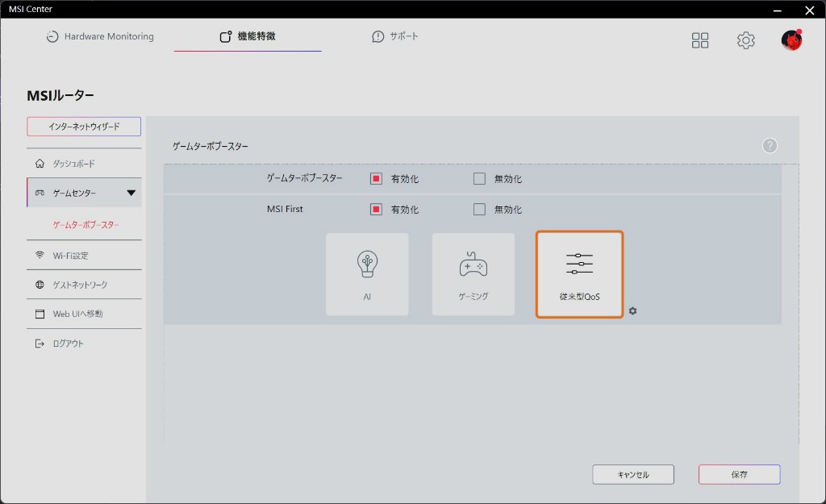826x504 pixels.
Task: Click the user profile dragon avatar
Action: [x=791, y=40]
